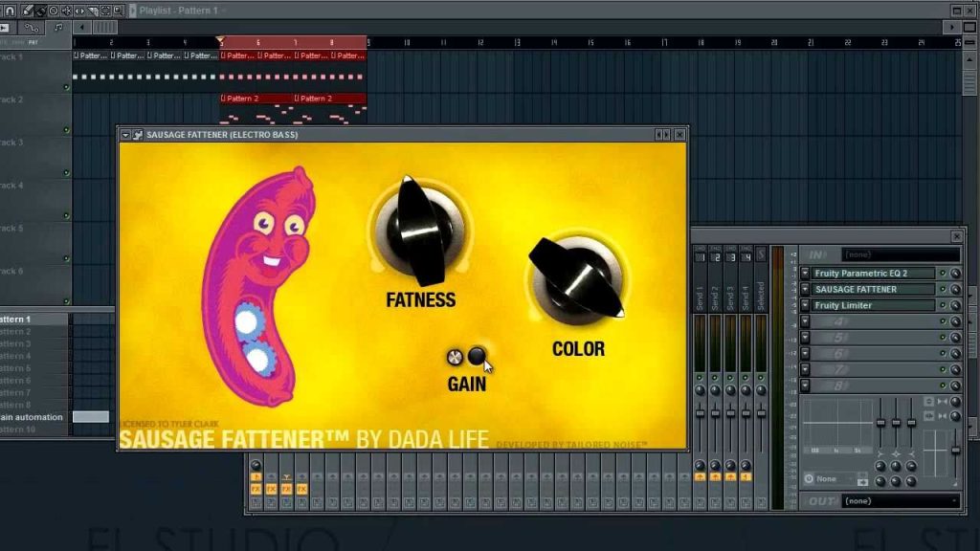Open empty effect slot 8 menu arrow
The width and height of the screenshot is (980, 551).
pos(805,386)
